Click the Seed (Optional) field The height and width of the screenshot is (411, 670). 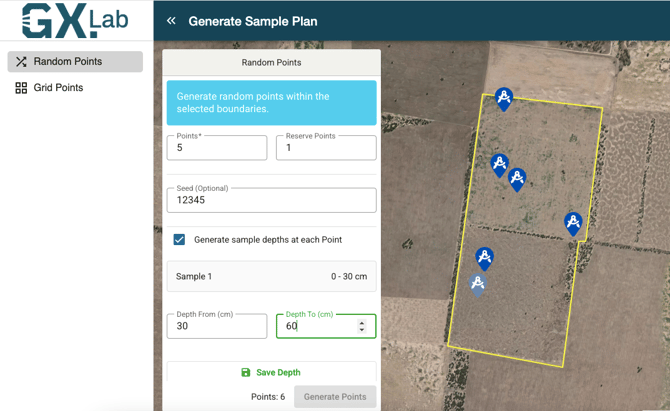(x=271, y=200)
